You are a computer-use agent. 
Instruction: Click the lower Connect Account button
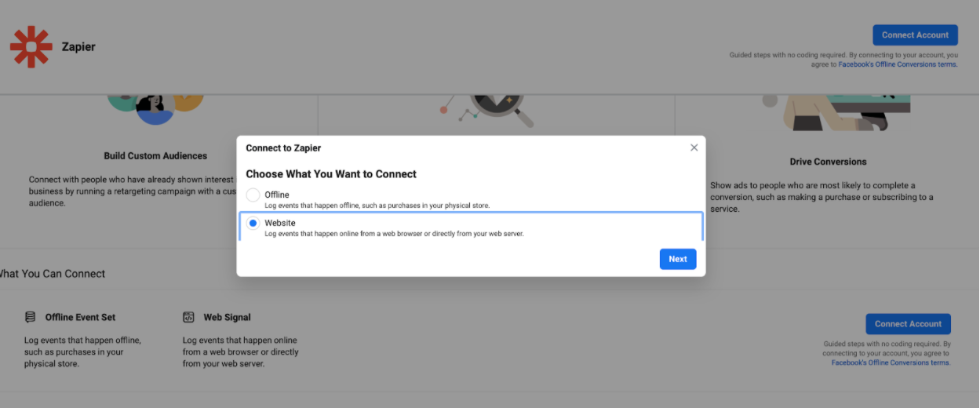[908, 324]
